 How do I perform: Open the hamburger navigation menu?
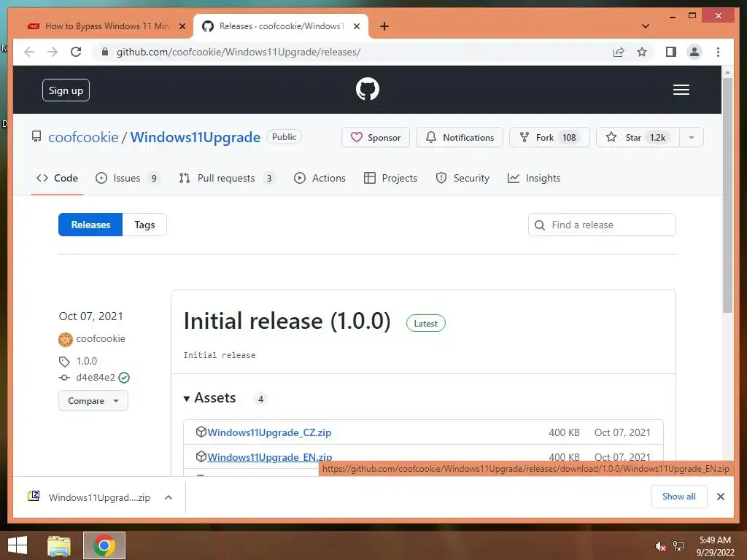click(681, 90)
